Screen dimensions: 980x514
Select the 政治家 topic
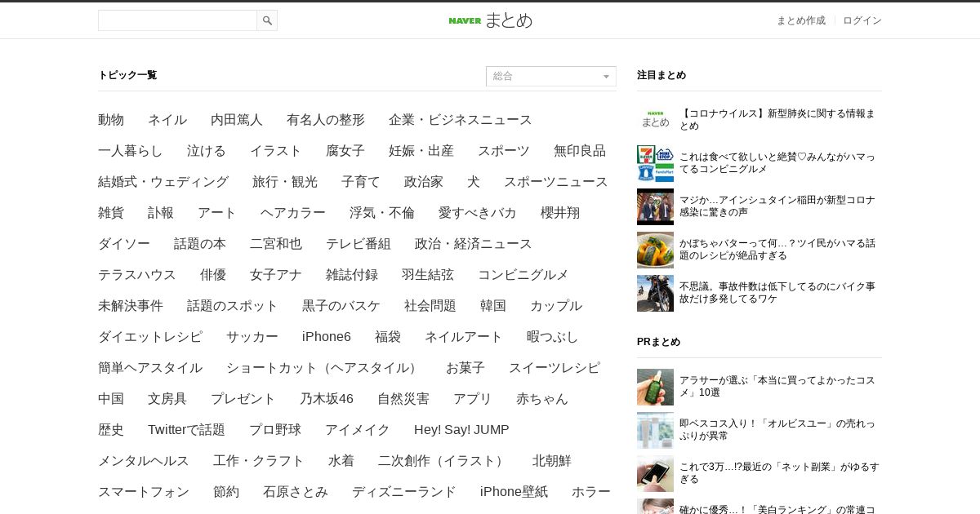(x=424, y=182)
